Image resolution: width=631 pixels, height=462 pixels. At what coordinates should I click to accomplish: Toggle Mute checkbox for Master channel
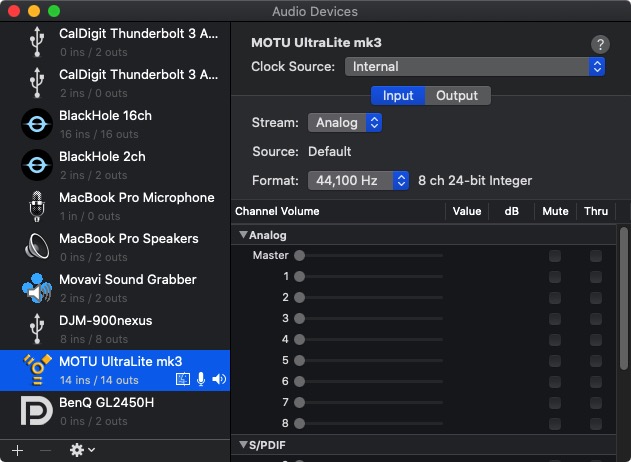point(555,256)
